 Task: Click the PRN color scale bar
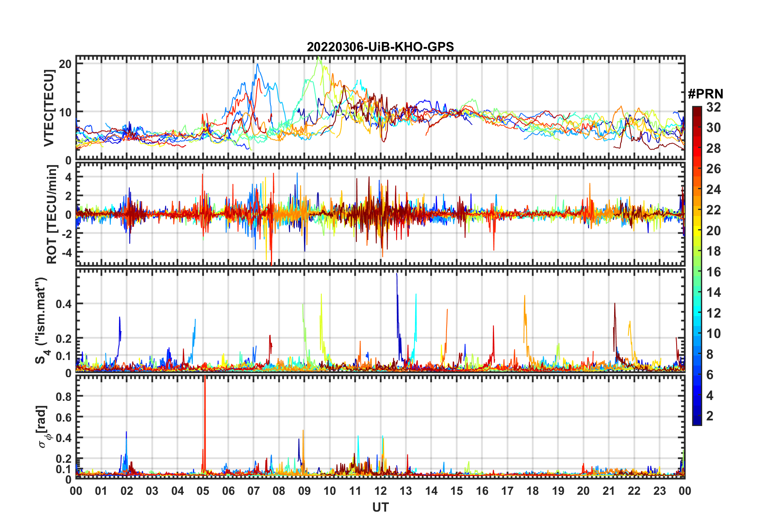697,266
